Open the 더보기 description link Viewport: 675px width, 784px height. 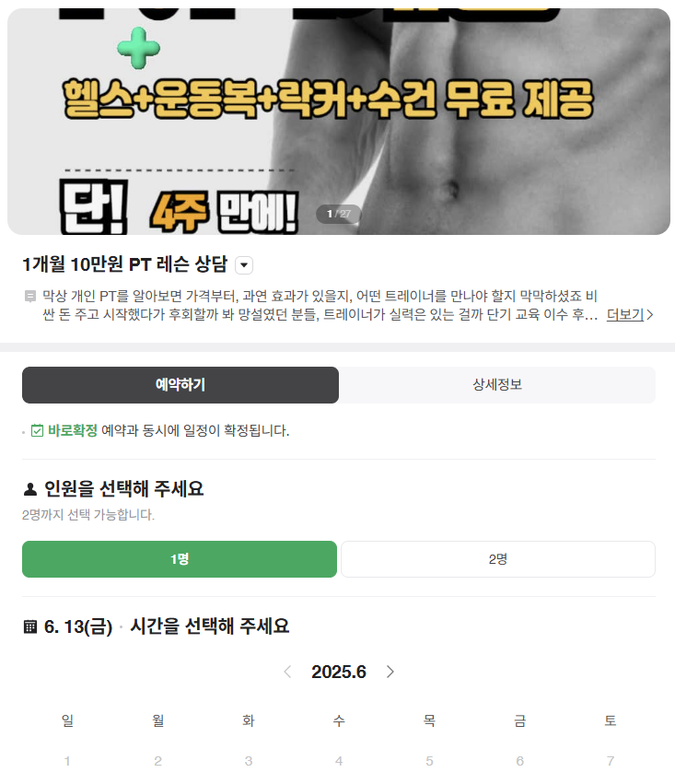pos(625,314)
